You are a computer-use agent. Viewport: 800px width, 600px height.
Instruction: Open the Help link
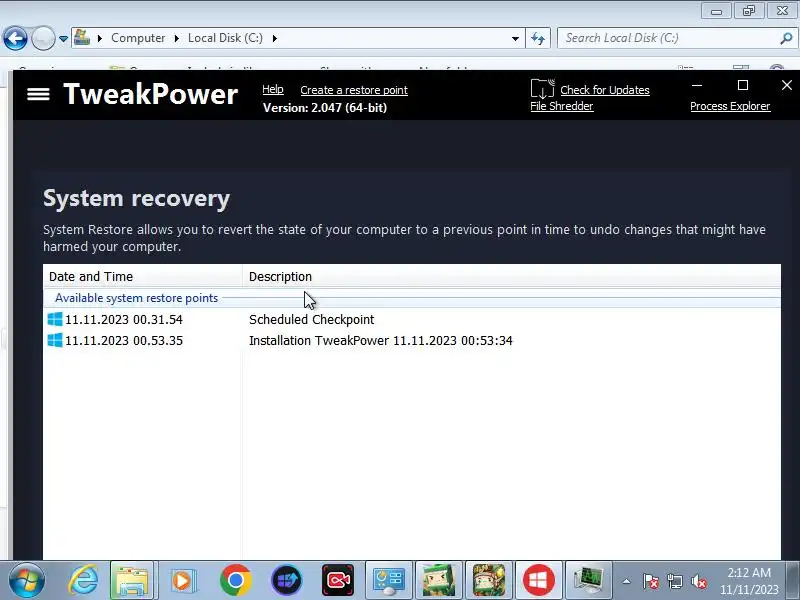click(x=273, y=89)
